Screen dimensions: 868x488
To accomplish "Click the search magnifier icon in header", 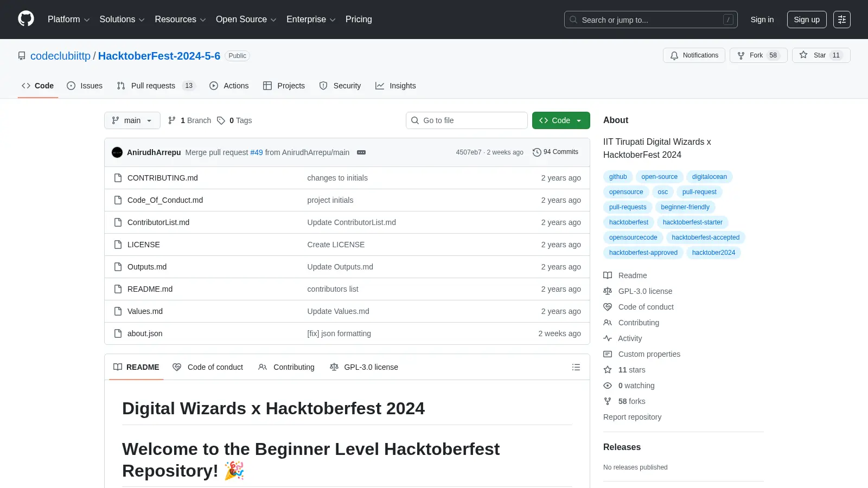I will [573, 20].
